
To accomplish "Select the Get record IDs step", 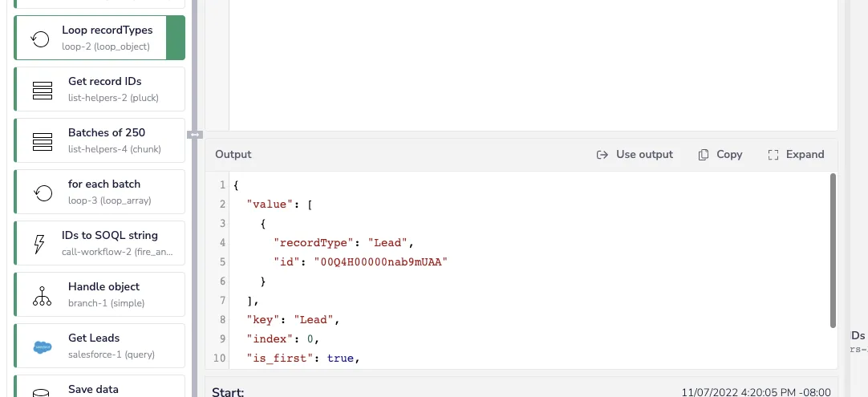I will 99,89.
